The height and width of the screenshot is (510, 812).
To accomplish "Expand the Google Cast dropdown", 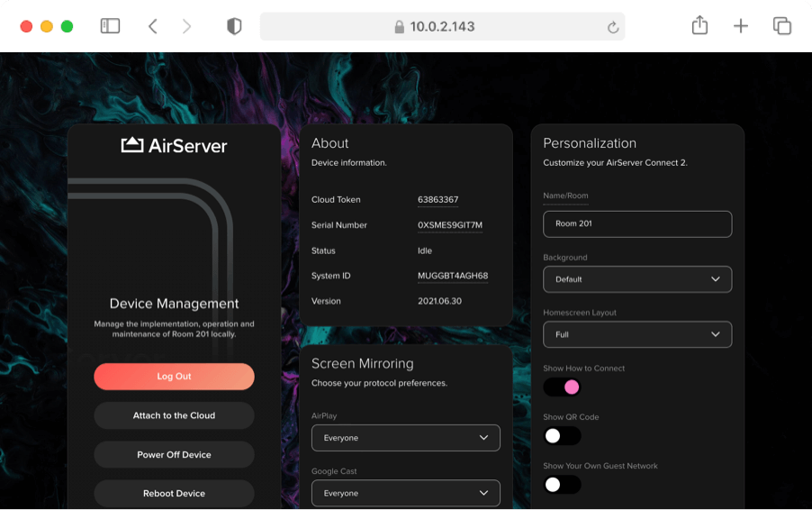I will 405,493.
